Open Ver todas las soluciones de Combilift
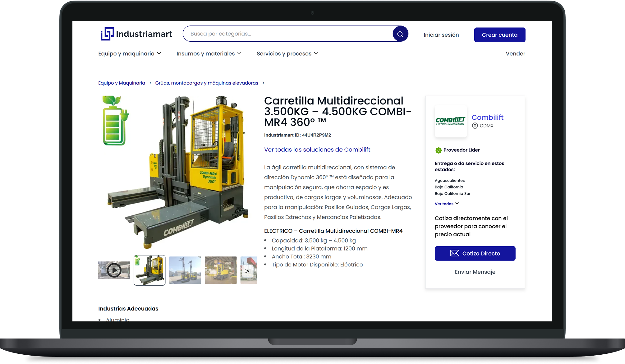 (317, 150)
